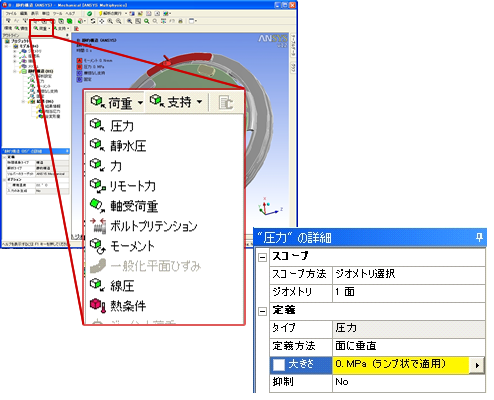Click the 熱条件 thermal condition icon
The width and height of the screenshot is (494, 400).
pyautogui.click(x=98, y=305)
